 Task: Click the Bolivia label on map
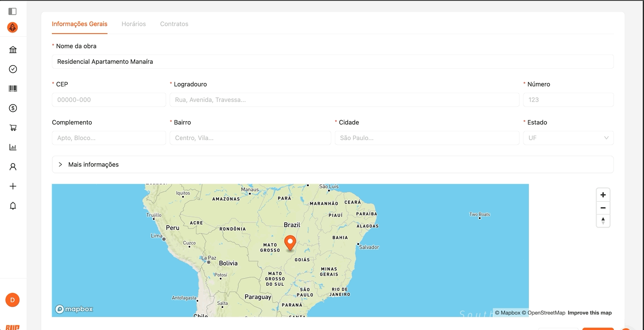[x=228, y=263]
